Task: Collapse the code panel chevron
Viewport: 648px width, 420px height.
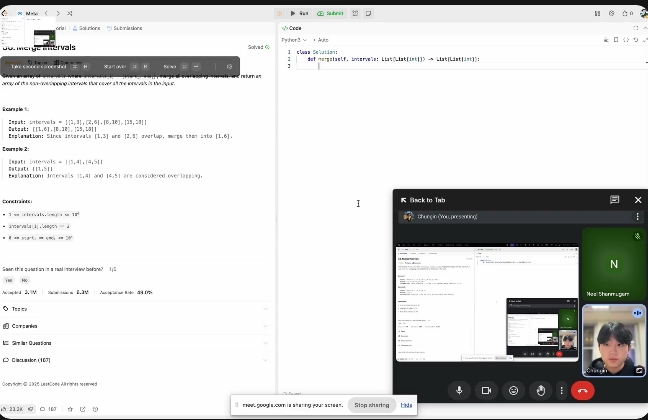Action: point(645,28)
